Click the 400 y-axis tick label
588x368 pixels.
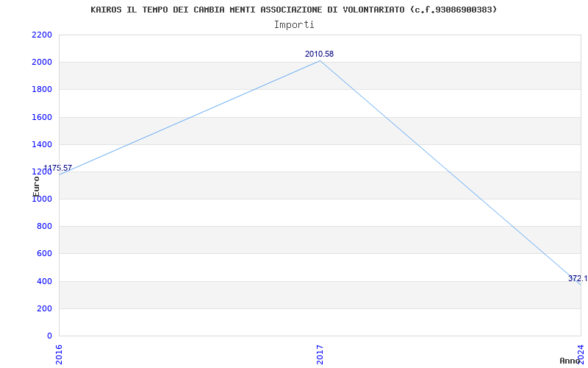coord(44,281)
